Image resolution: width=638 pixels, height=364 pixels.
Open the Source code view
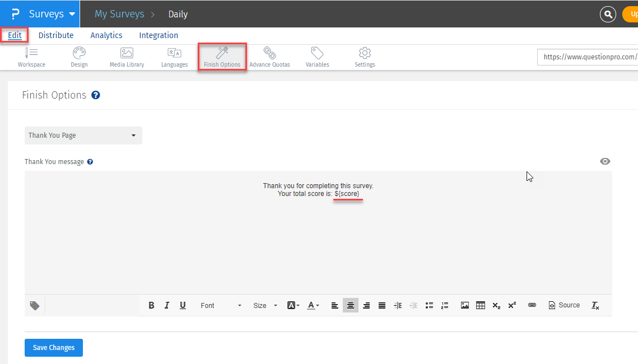564,305
